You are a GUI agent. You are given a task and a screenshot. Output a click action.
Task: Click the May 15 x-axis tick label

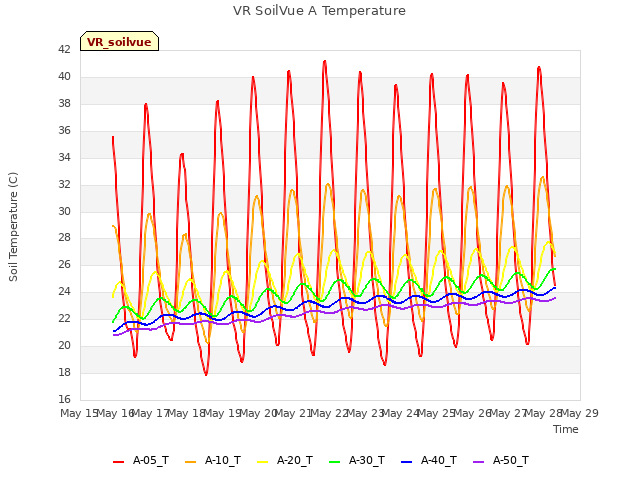(79, 413)
